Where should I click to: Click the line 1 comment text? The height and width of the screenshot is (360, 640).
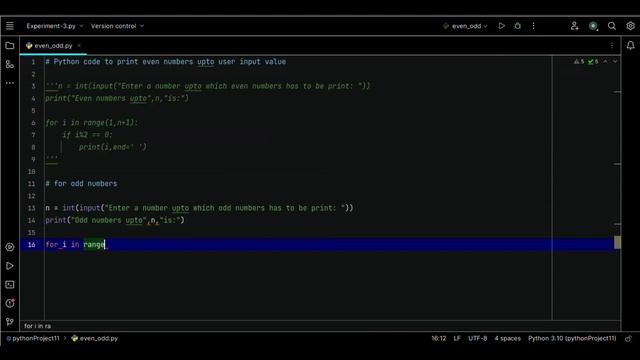point(166,62)
